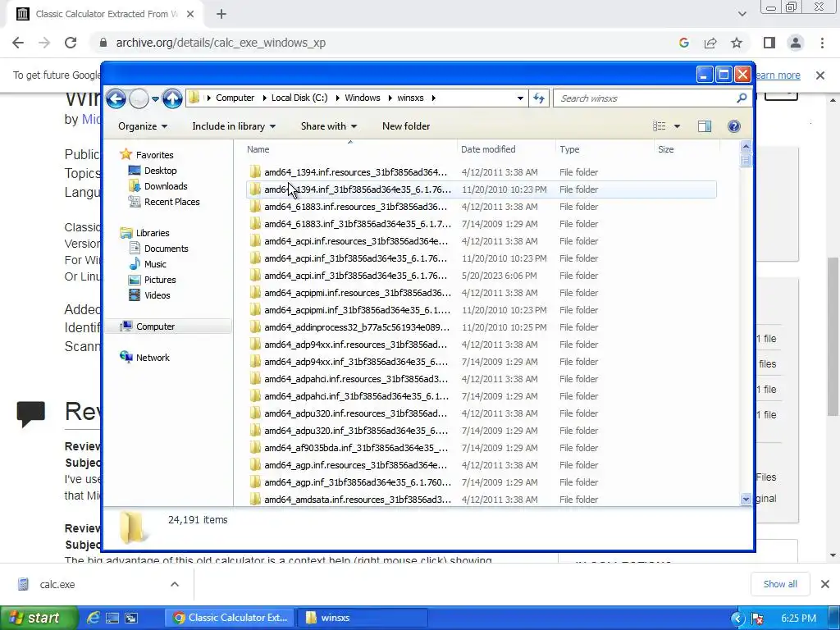Expand Windows breadcrumb arrow after winsxs
840x630 pixels.
[433, 98]
